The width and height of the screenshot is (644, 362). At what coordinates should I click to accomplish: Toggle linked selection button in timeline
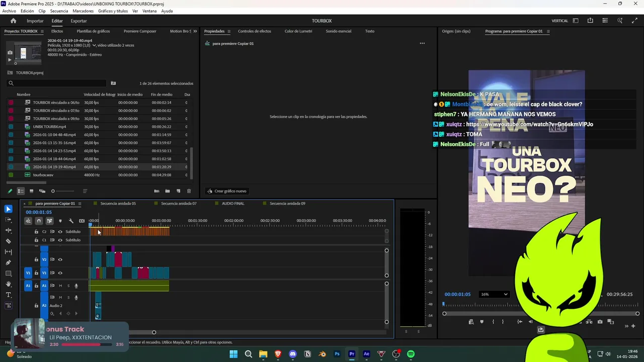tap(49, 221)
